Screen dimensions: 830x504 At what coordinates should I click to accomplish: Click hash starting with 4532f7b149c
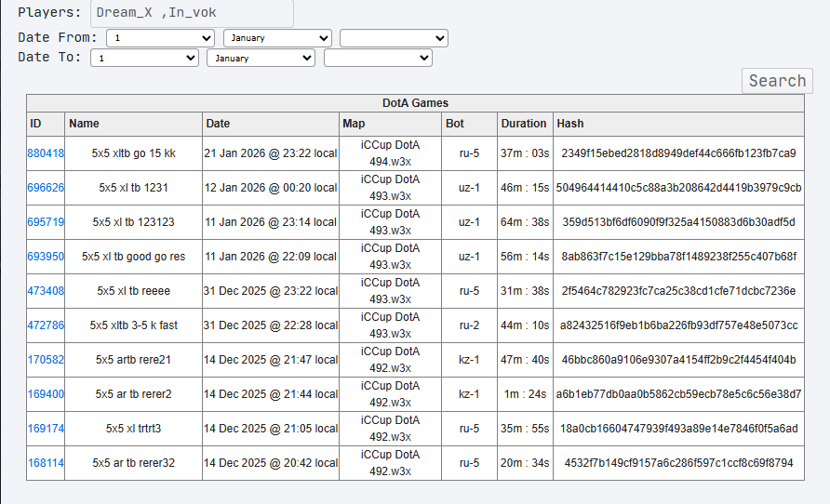(678, 463)
